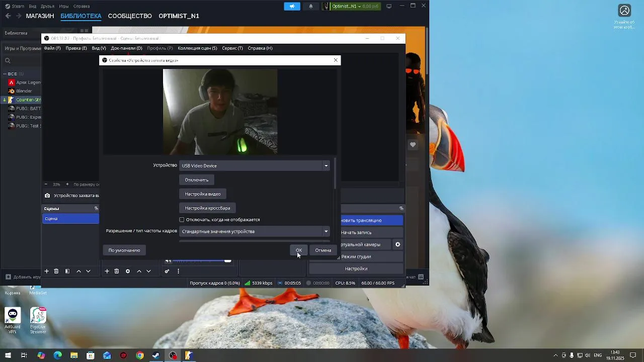Screen dimensions: 644x362
Task: Click the trash icon in the sources panel
Action: pos(116,271)
